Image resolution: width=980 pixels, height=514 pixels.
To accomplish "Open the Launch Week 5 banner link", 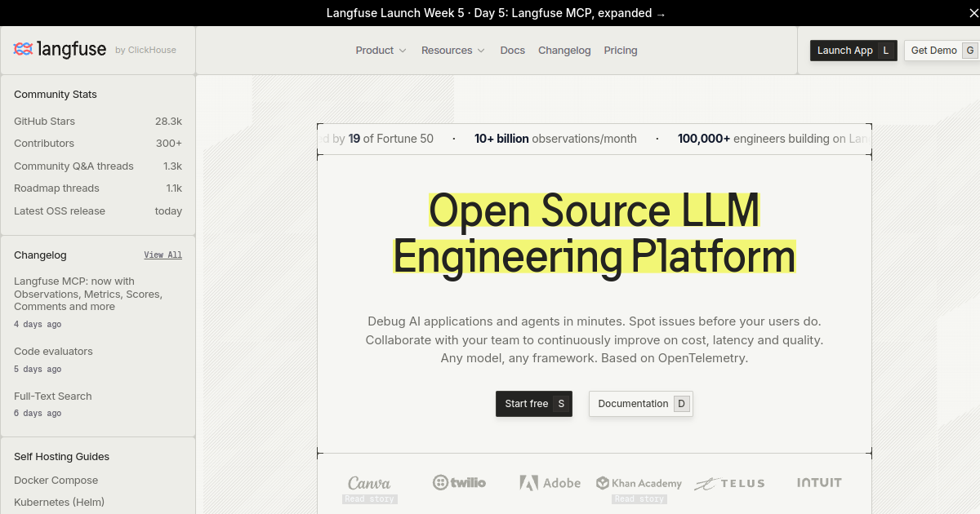I will pos(496,13).
